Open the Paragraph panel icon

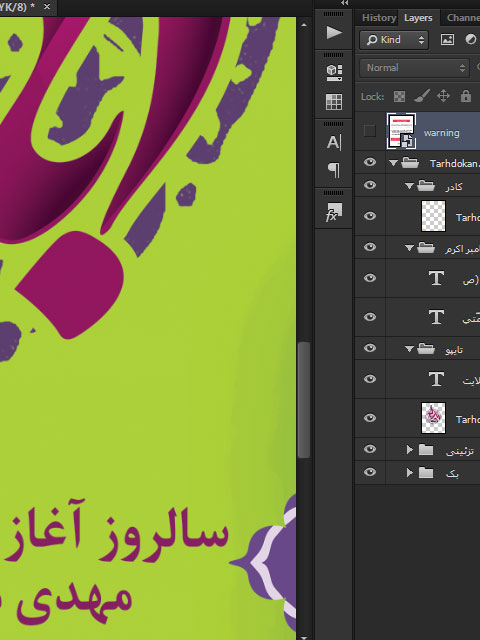pos(334,170)
